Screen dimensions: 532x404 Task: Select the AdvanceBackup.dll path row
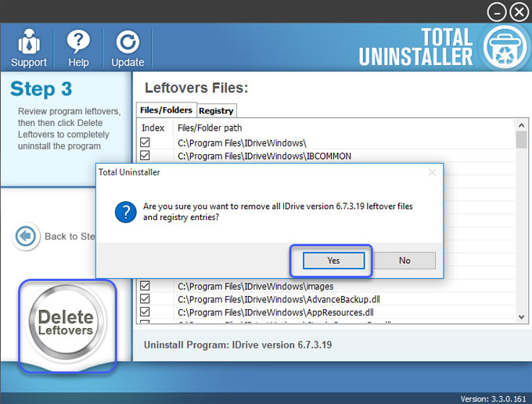279,299
